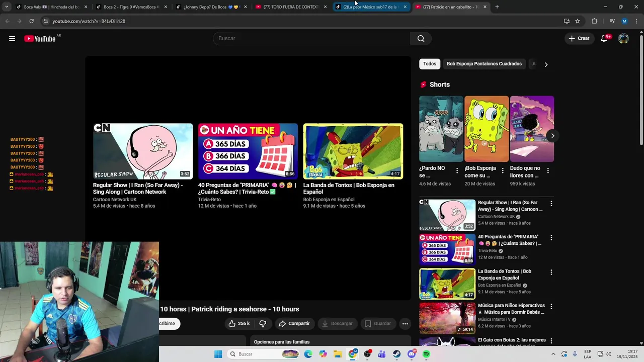Focus the YouTube Buscar search field
Image resolution: width=644 pixels, height=362 pixels.
(x=312, y=39)
